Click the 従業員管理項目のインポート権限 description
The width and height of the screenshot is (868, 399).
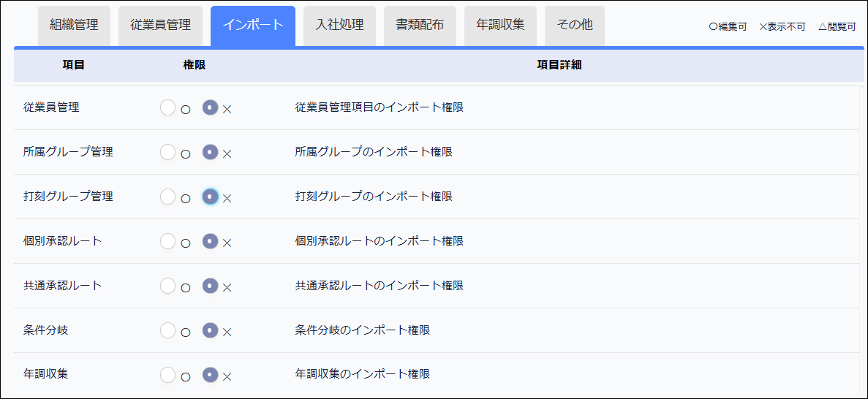tap(380, 107)
